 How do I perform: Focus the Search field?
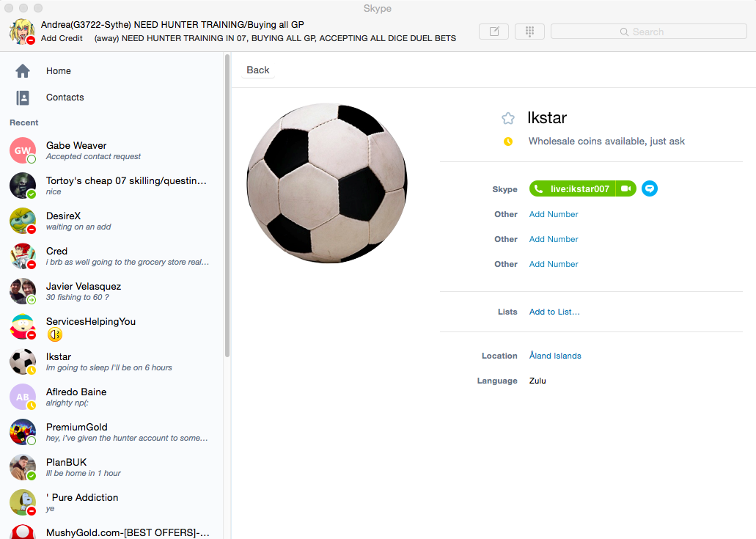click(x=648, y=32)
